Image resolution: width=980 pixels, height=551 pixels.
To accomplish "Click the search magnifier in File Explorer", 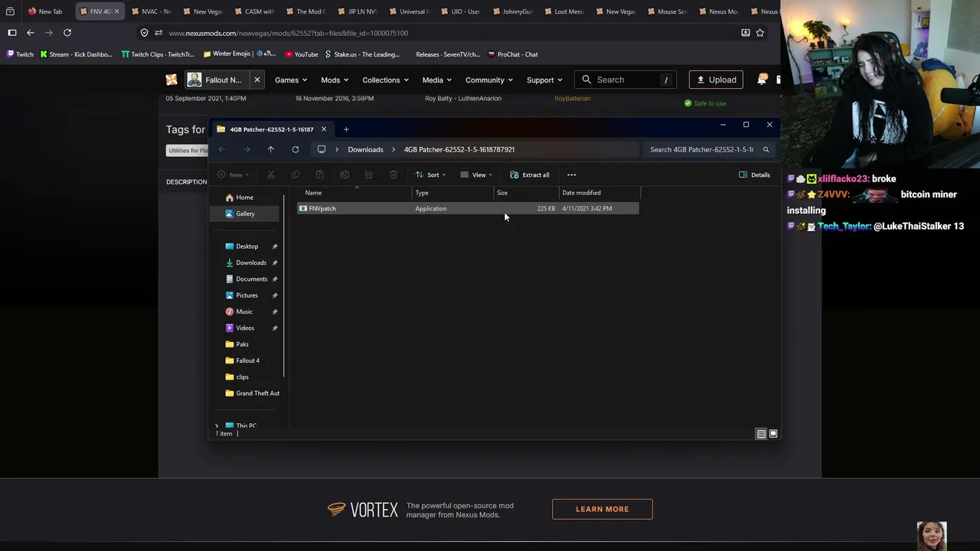I will coord(766,149).
